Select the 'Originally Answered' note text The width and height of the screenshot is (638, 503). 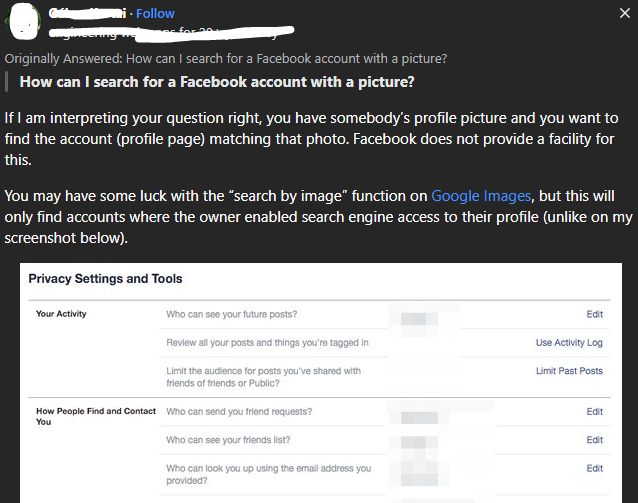226,59
